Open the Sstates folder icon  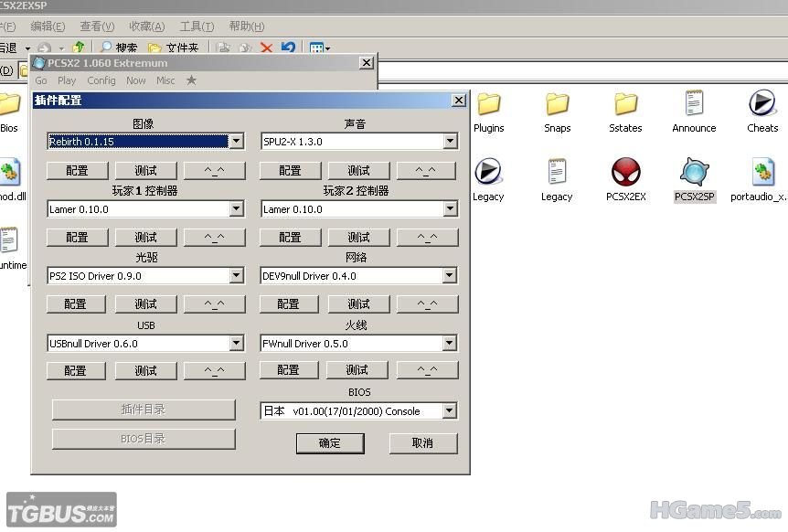click(x=625, y=104)
